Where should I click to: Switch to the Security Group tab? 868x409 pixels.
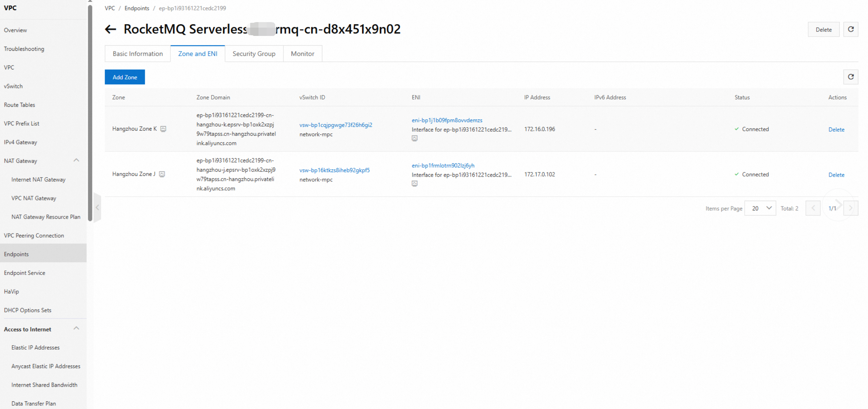254,54
